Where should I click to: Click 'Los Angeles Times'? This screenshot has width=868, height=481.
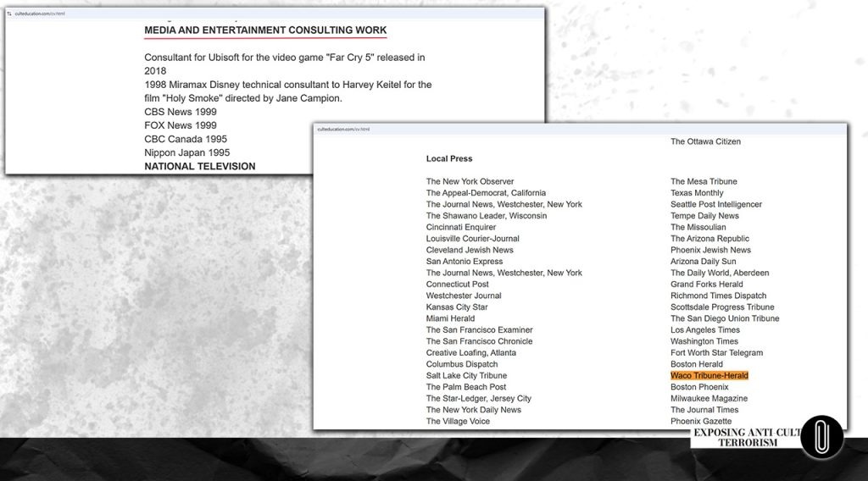coord(705,330)
